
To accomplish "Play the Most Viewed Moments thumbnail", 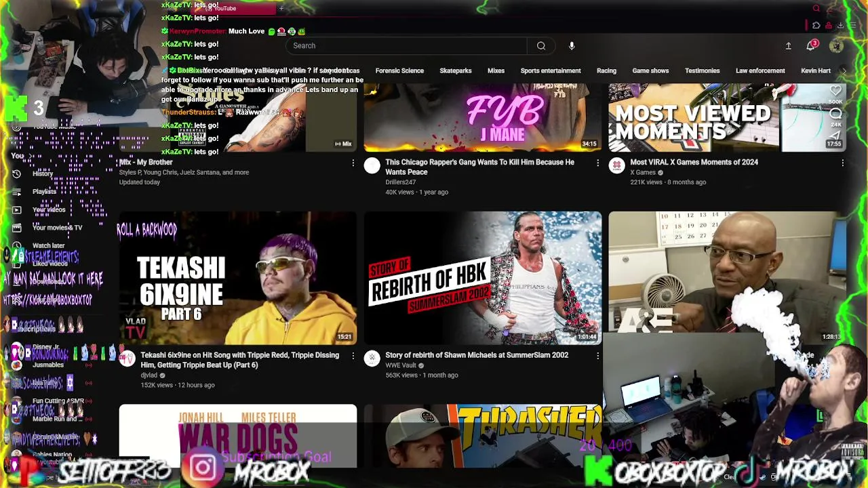I will point(727,117).
